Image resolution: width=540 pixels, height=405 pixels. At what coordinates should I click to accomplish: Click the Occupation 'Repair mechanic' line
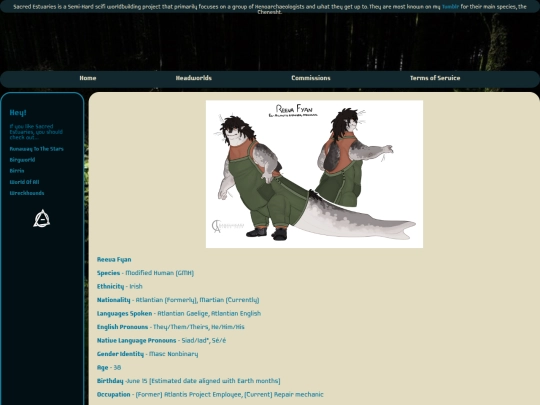click(210, 395)
